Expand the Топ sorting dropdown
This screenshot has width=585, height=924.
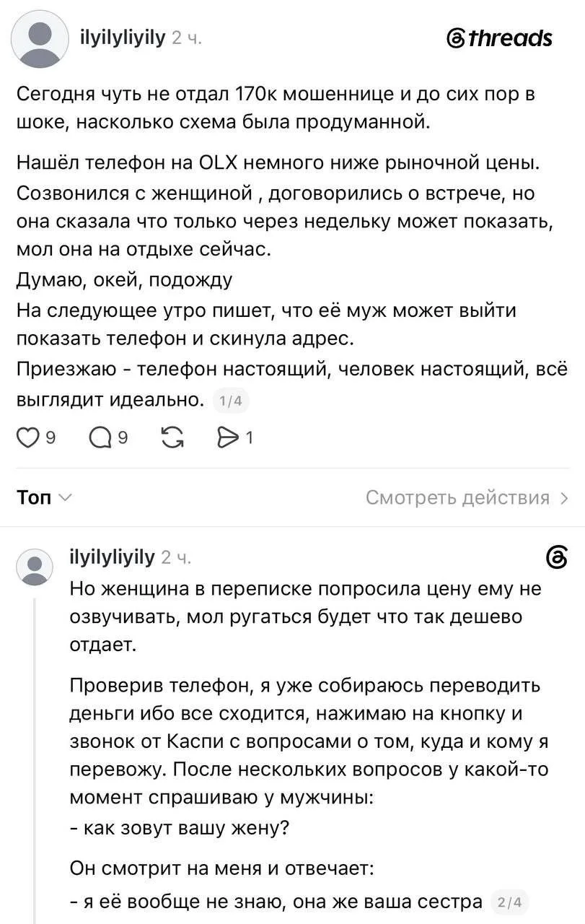[x=43, y=497]
